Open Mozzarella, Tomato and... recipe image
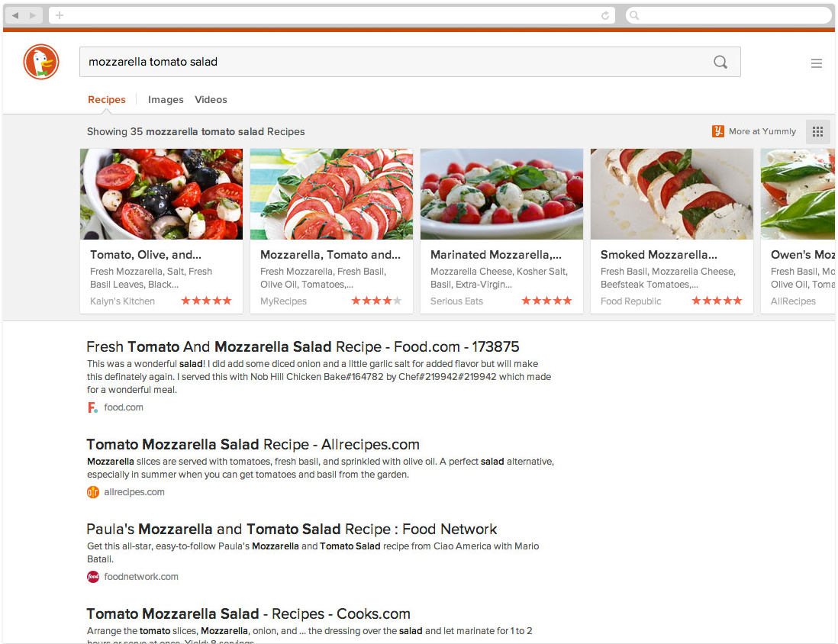The width and height of the screenshot is (838, 644). pyautogui.click(x=331, y=194)
